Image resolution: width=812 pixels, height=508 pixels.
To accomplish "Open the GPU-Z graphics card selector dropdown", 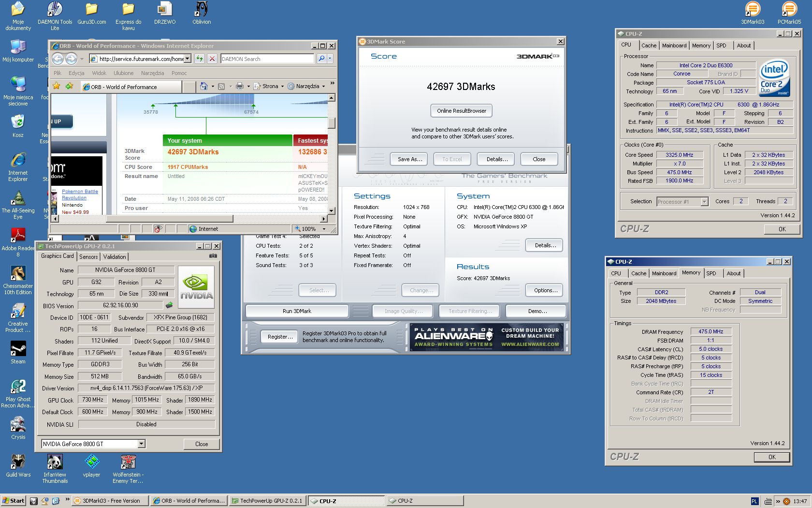I will [141, 444].
